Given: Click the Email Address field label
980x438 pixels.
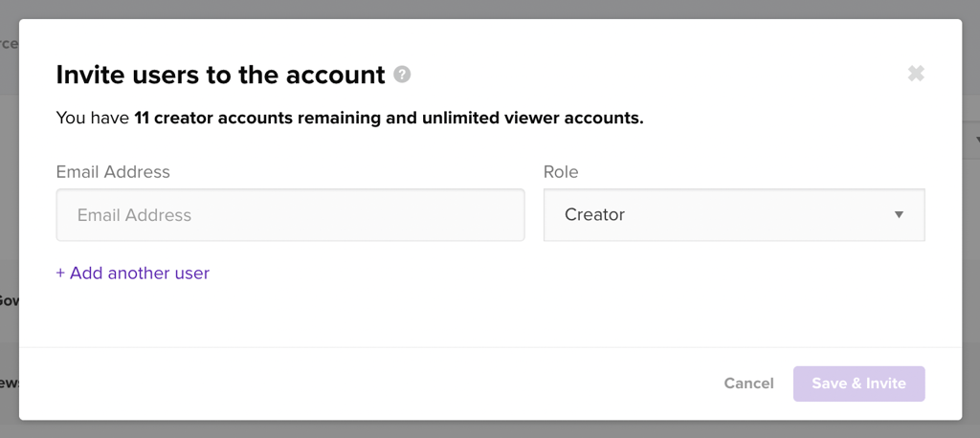Looking at the screenshot, I should [x=113, y=172].
